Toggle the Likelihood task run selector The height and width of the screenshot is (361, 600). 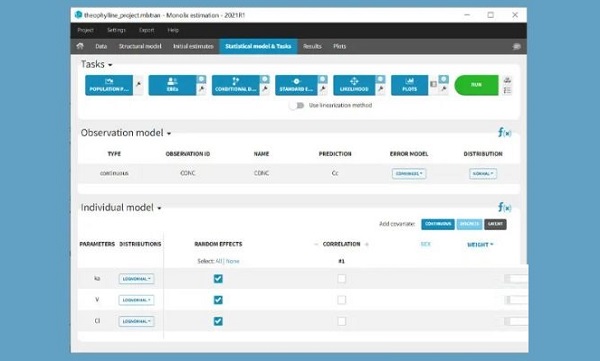point(380,79)
